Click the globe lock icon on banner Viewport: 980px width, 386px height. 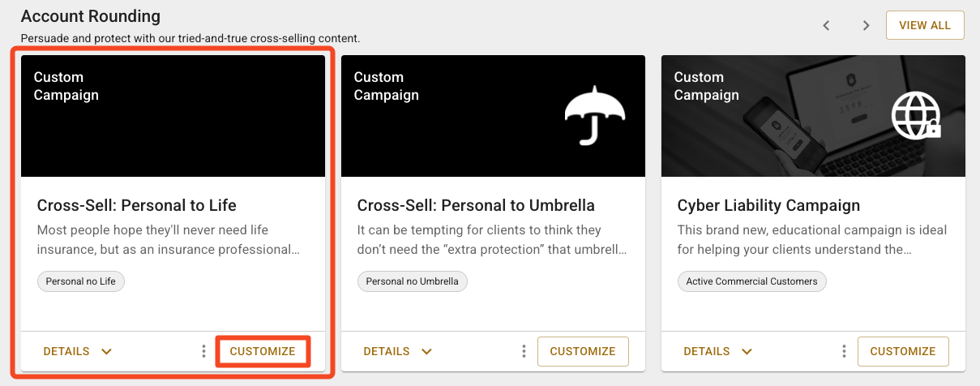[915, 115]
